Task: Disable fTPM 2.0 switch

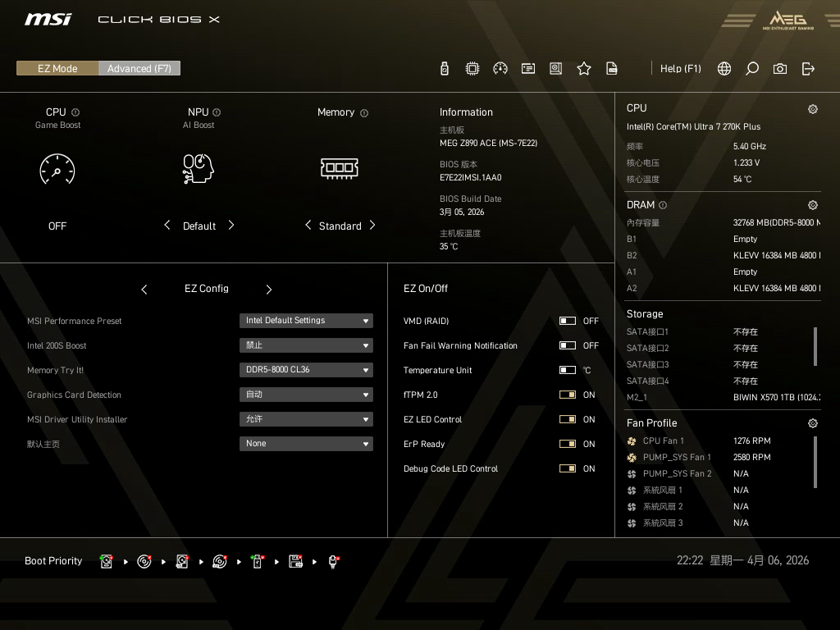Action: pyautogui.click(x=568, y=395)
